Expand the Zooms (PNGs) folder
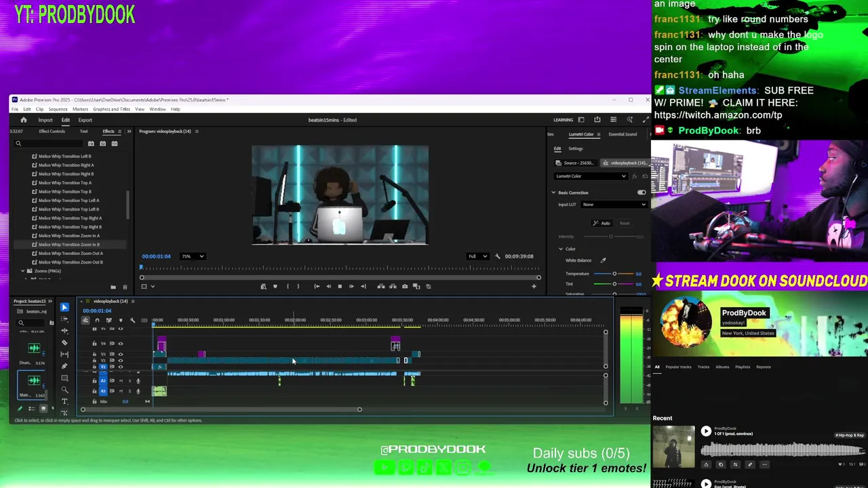 coord(23,271)
